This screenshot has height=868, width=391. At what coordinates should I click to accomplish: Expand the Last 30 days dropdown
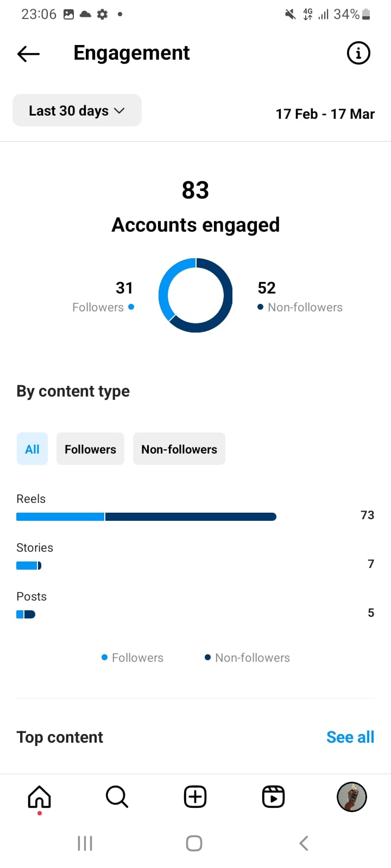[77, 111]
